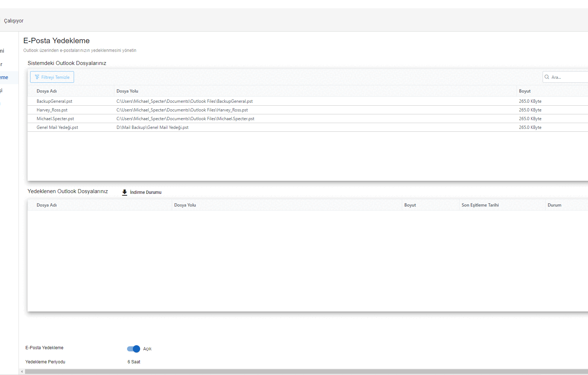Click the 6 Saat backup period value
Viewport: 588px width, 375px height.
coord(134,362)
